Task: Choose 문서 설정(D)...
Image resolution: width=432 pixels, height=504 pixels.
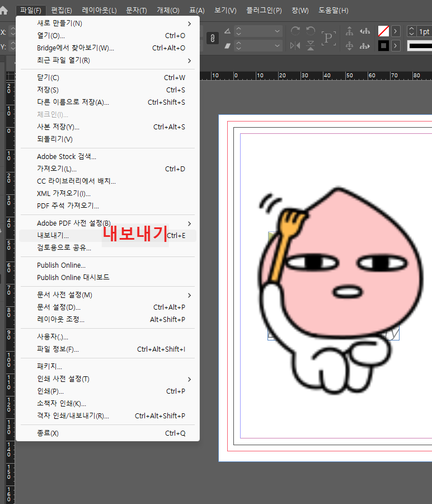Action: click(107, 307)
